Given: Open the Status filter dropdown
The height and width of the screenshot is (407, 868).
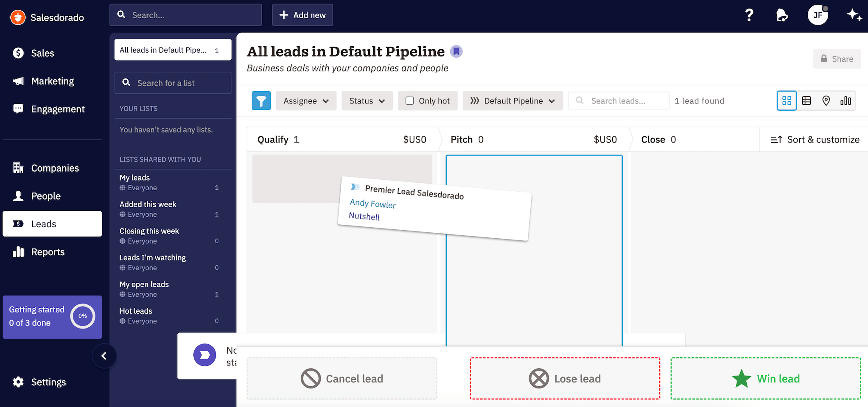Looking at the screenshot, I should point(367,101).
